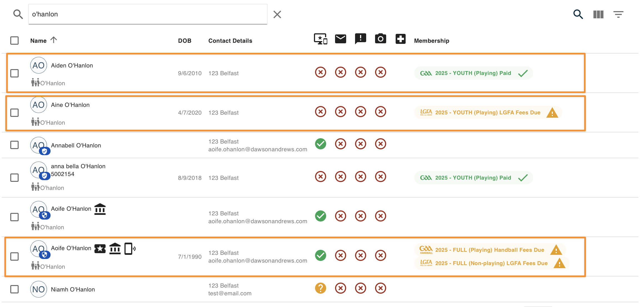Click the photo camera header icon
Viewport: 644px width, 307px height.
click(381, 39)
